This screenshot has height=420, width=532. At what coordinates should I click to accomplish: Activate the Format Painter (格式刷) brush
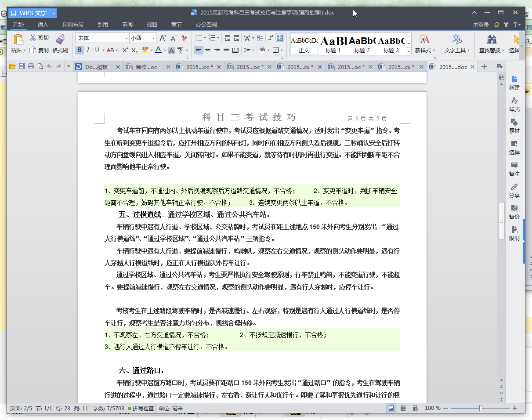click(60, 44)
